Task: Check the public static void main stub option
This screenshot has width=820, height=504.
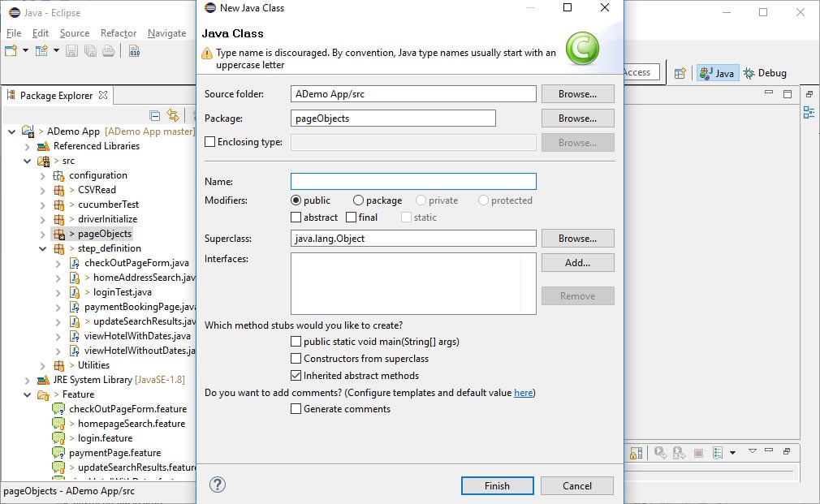Action: coord(296,342)
